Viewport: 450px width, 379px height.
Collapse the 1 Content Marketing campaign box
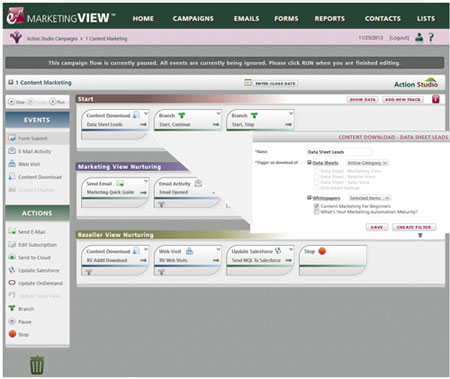11,82
